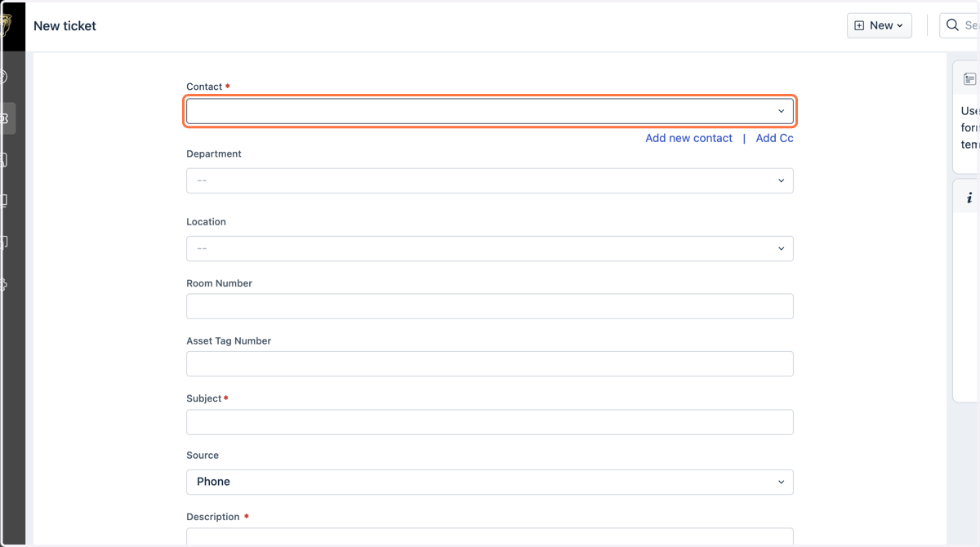Open the Contact combo box
Viewport: 980px width, 547px height.
[x=490, y=111]
